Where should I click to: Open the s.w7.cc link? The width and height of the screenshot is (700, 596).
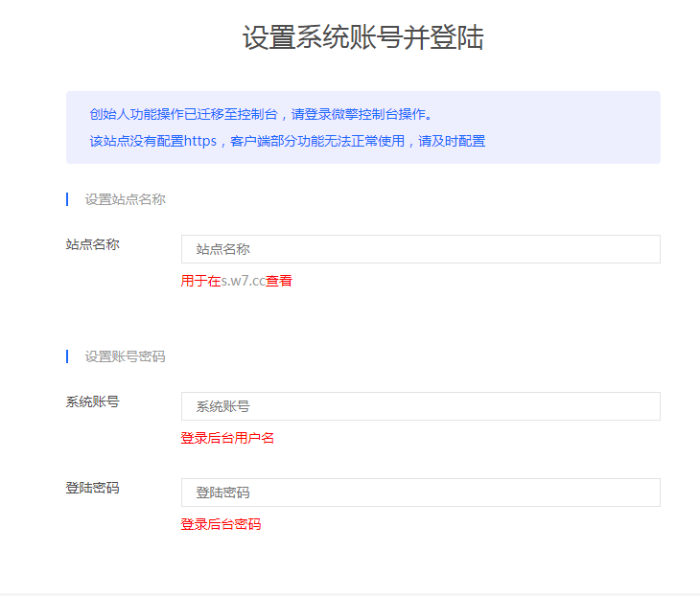click(x=243, y=281)
